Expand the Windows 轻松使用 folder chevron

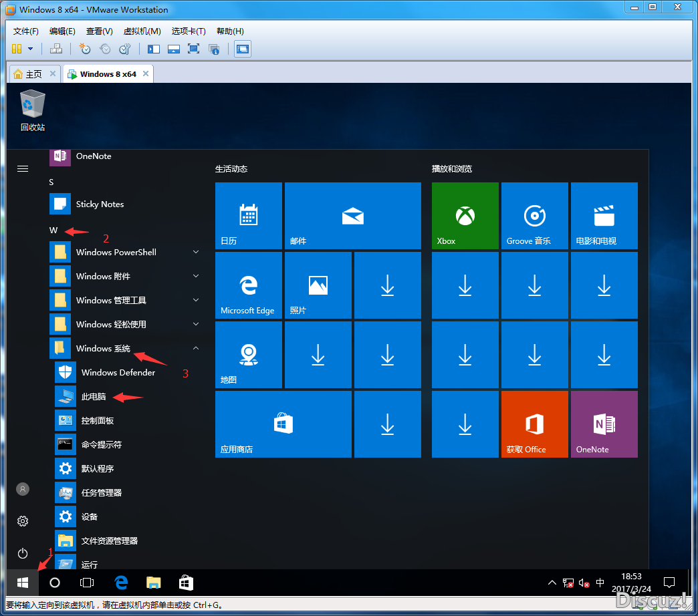196,324
